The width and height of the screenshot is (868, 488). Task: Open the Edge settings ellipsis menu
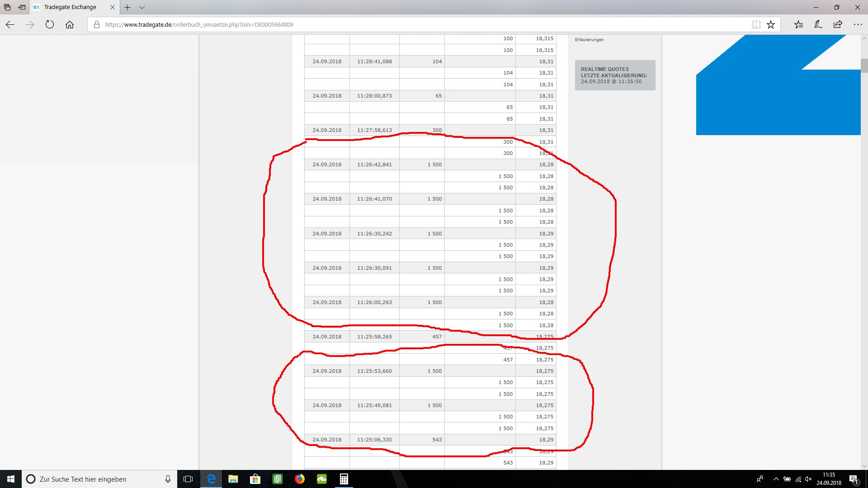coord(858,25)
